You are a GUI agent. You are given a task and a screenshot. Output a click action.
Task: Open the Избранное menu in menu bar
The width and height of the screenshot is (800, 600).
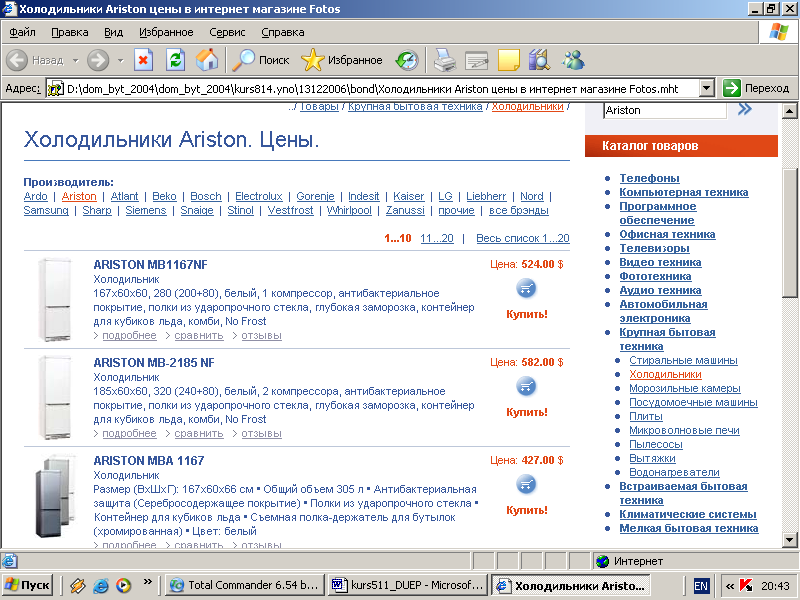pyautogui.click(x=166, y=32)
